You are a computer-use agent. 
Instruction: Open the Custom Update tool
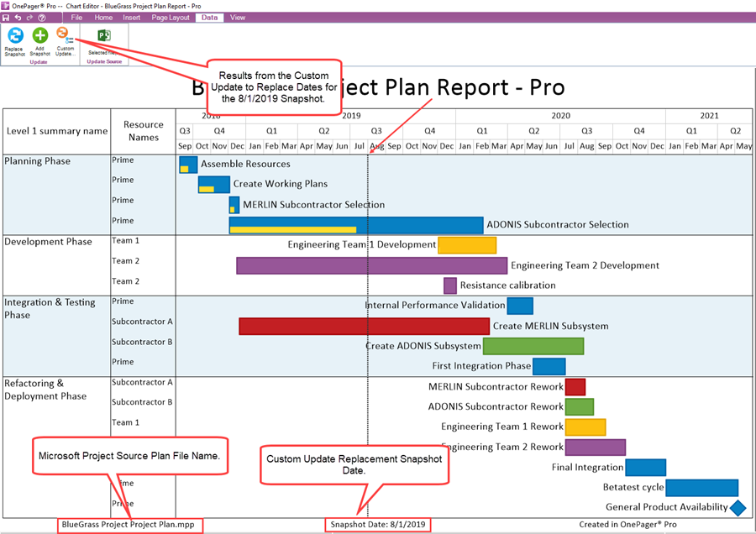(64, 35)
